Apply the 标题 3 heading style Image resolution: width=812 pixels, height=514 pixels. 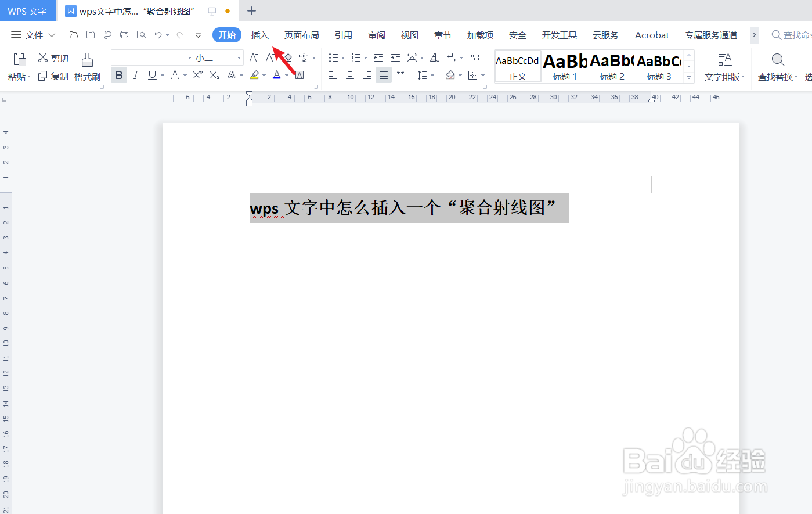[659, 66]
